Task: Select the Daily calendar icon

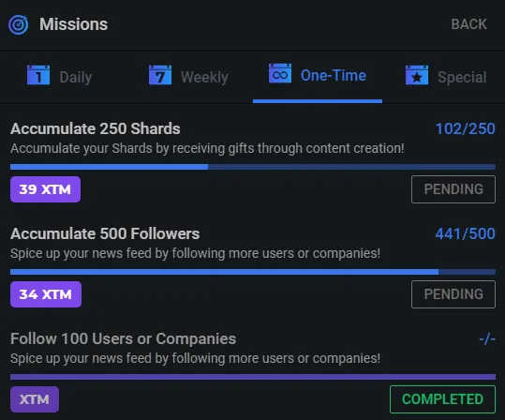Action: click(38, 75)
